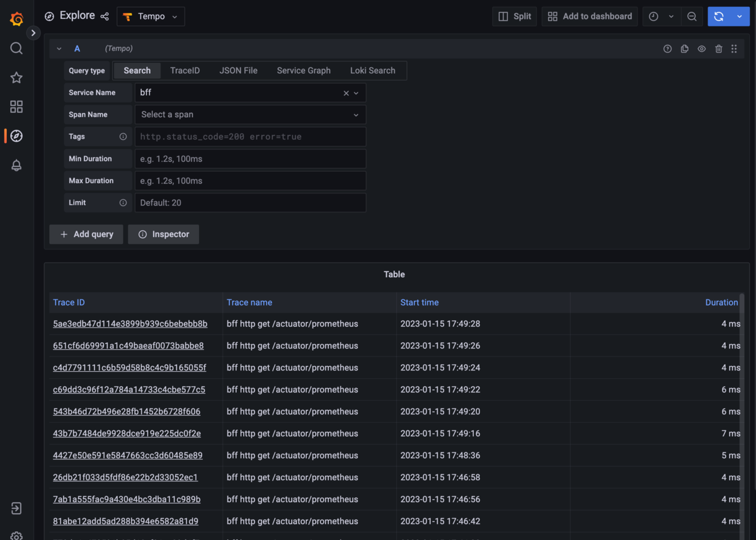Open the Grafana home logo
756x540 pixels.
[17, 20]
